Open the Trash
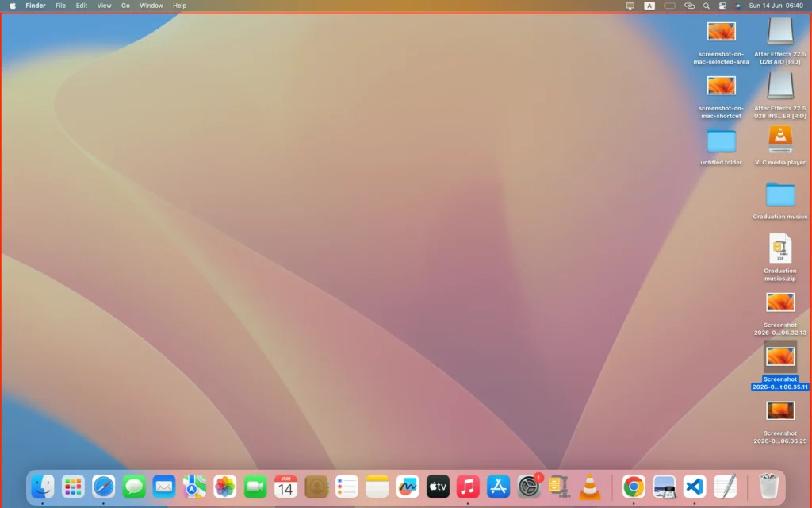 [768, 487]
